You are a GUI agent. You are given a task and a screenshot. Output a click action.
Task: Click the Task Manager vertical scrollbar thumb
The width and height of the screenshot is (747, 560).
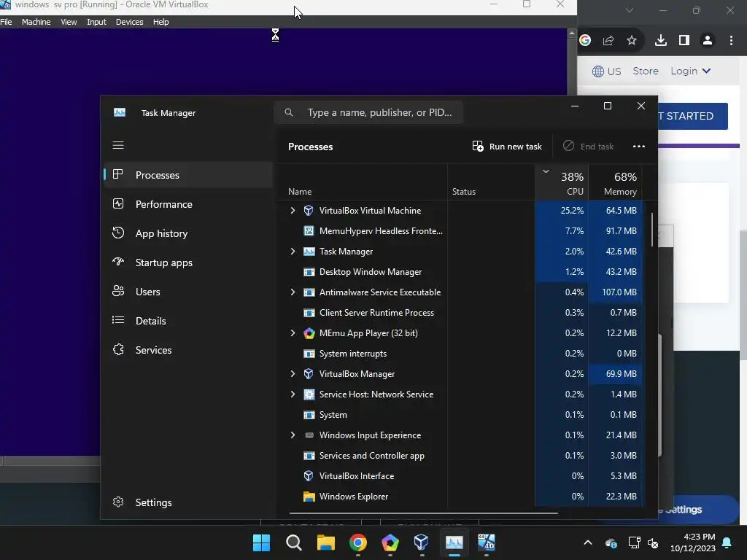point(651,230)
